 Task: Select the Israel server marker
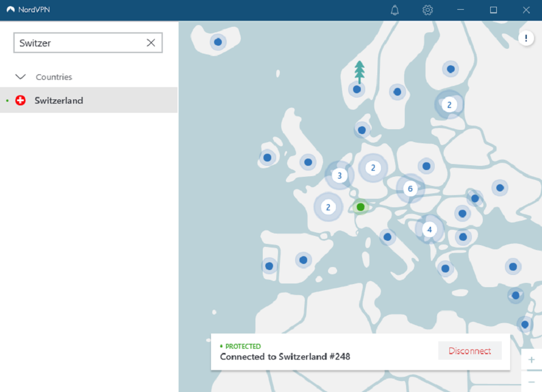(525, 324)
